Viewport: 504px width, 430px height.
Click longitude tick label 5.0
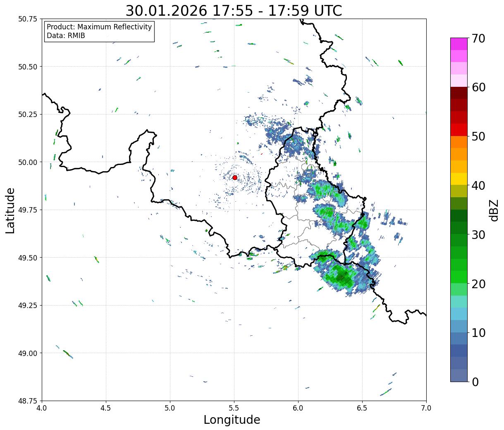point(170,408)
